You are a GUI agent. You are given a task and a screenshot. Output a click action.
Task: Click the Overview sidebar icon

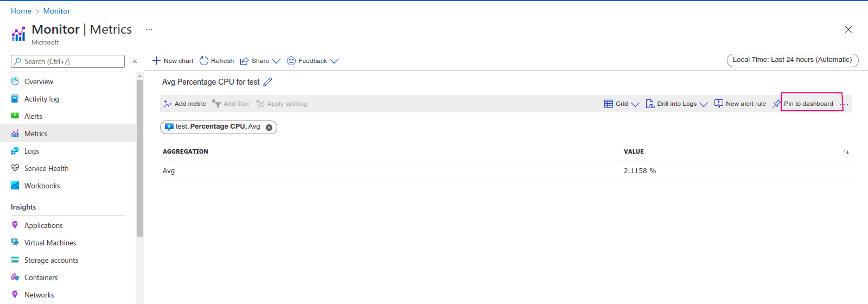click(x=15, y=81)
